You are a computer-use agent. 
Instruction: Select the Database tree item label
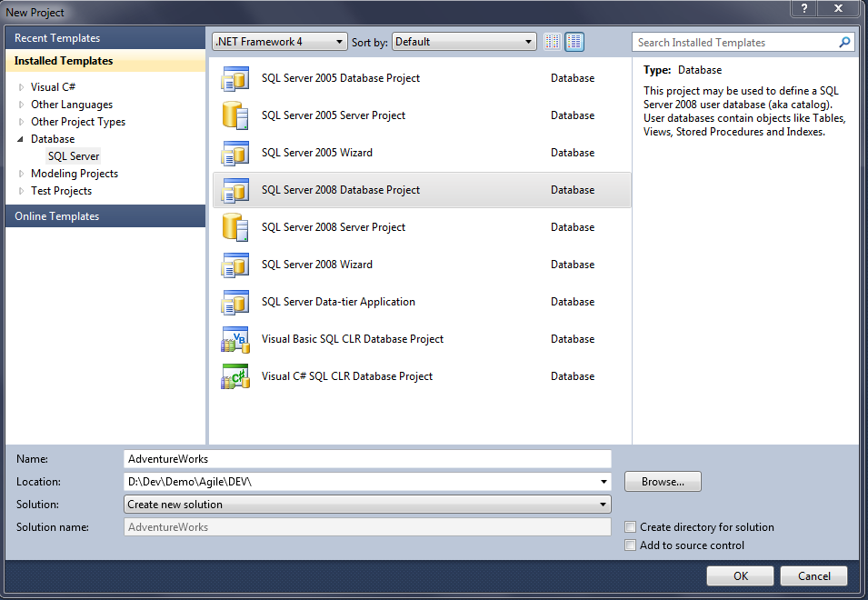(x=53, y=139)
